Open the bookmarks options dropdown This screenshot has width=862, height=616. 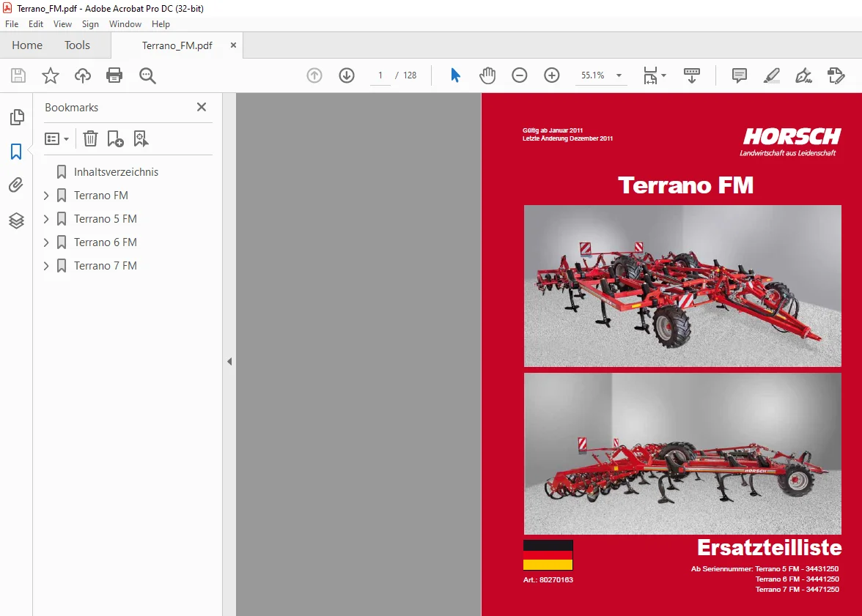point(56,138)
